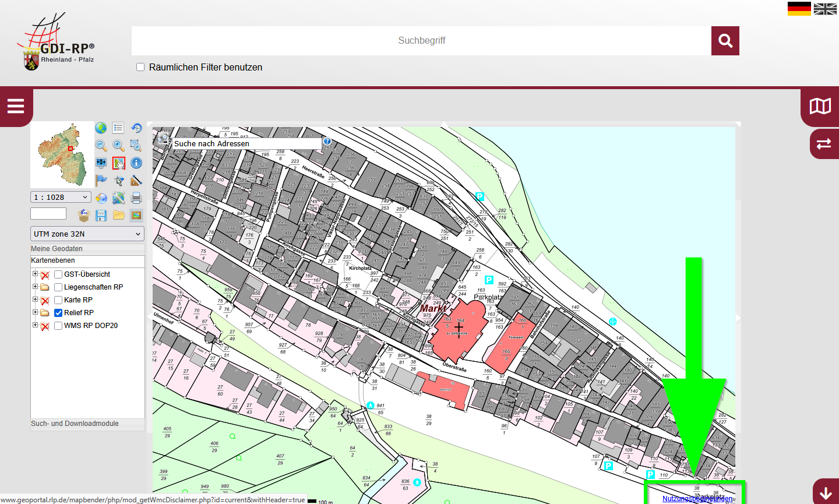Open the Nutzungsbedingungen link
The height and width of the screenshot is (504, 839).
click(697, 499)
